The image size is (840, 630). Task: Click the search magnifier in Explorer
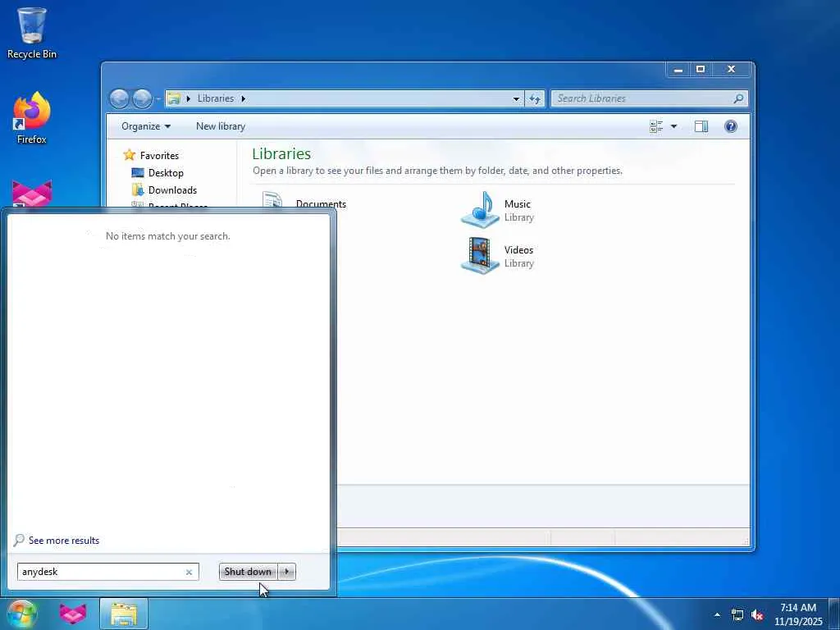pos(738,98)
